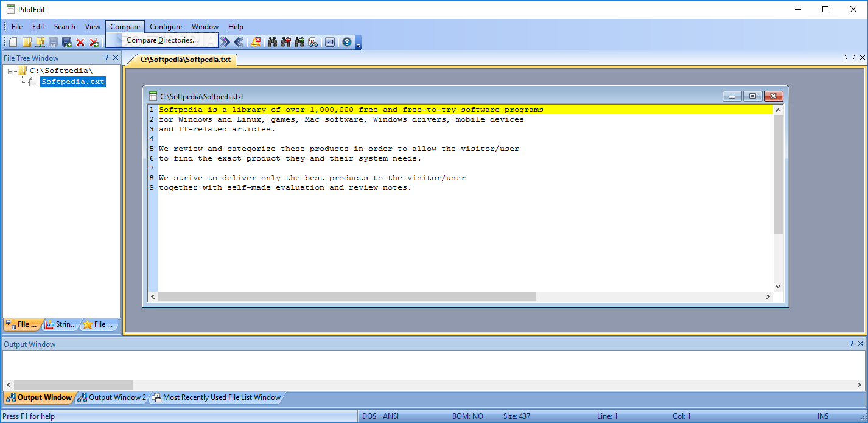Image resolution: width=868 pixels, height=423 pixels.
Task: Click the Replace text binoculars icon
Action: [312, 42]
